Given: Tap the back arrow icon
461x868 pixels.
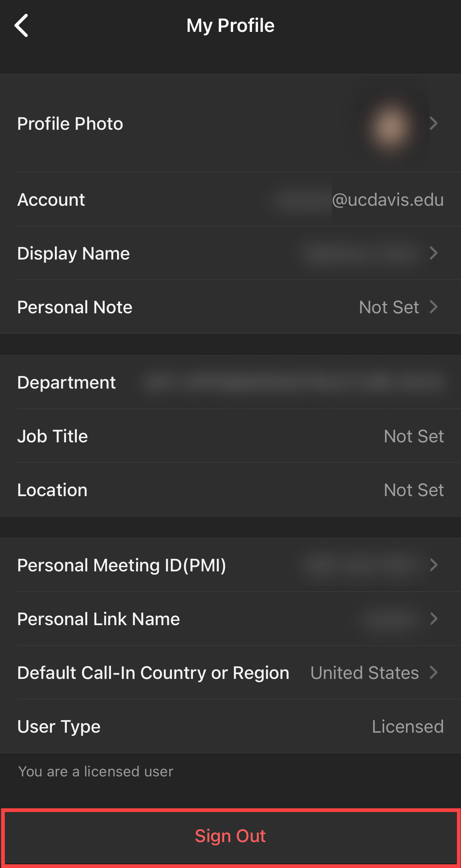Looking at the screenshot, I should pos(22,26).
